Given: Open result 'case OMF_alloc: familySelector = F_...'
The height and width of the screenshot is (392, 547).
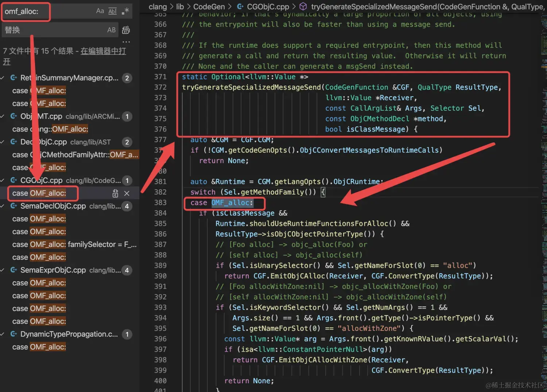Looking at the screenshot, I should [74, 244].
